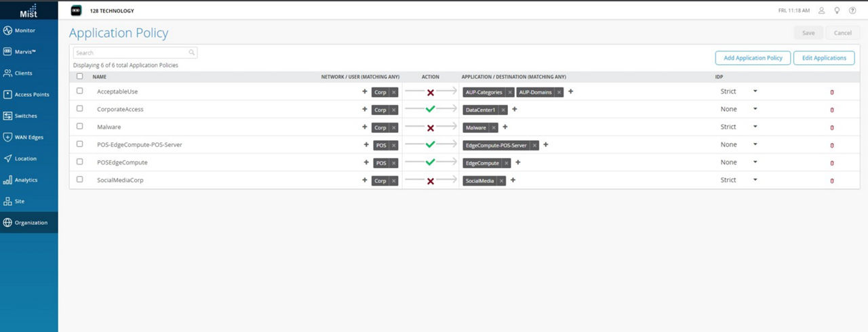The width and height of the screenshot is (868, 332).
Task: Check the AcceptableUse policy checkbox
Action: pos(80,91)
